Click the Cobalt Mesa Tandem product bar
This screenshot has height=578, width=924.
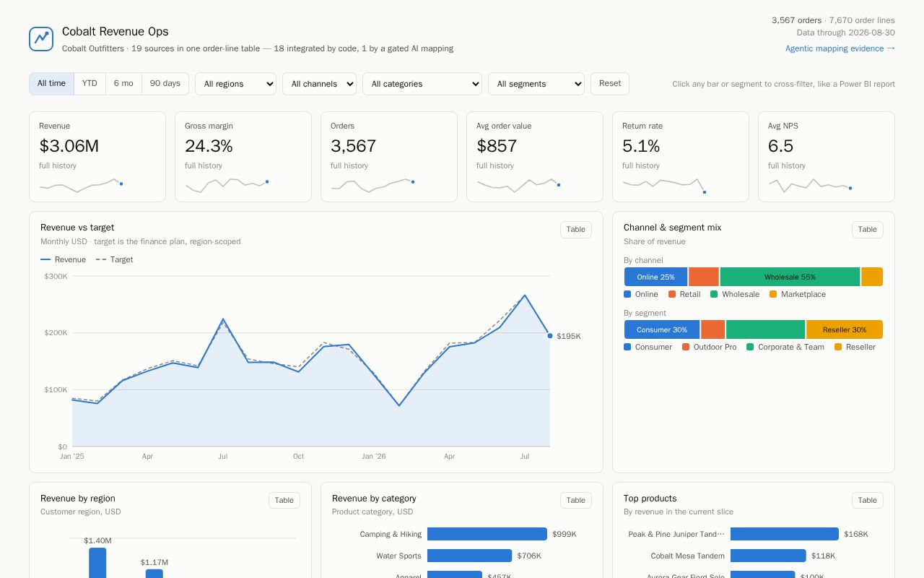[x=768, y=556]
